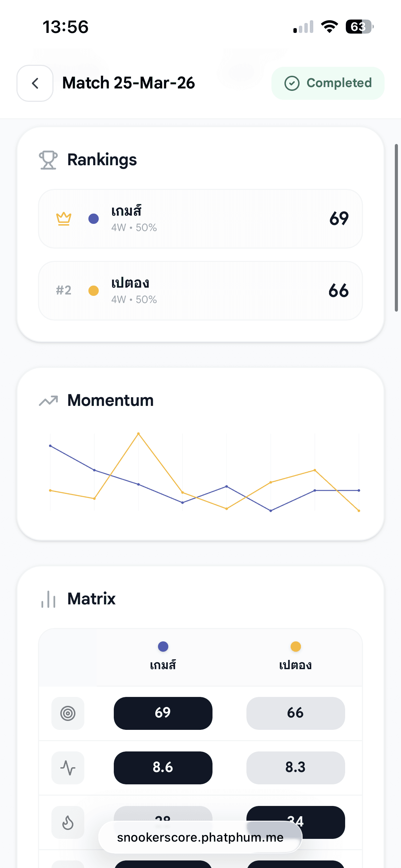401x868 pixels.
Task: Tap the gold crown rank icon
Action: (64, 219)
